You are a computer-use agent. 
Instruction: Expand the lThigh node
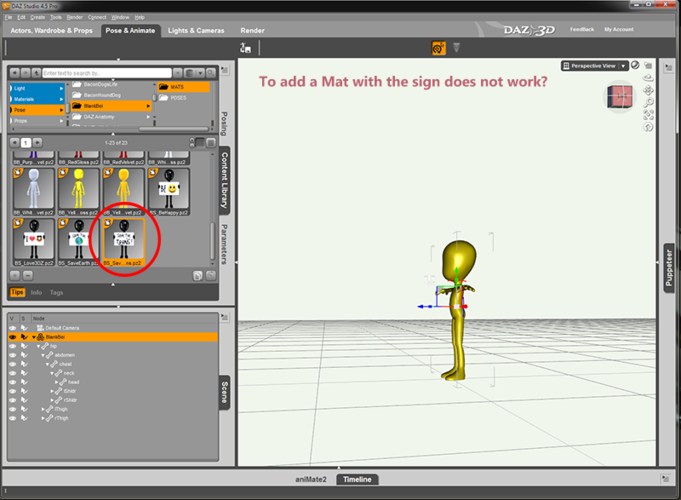(43, 409)
